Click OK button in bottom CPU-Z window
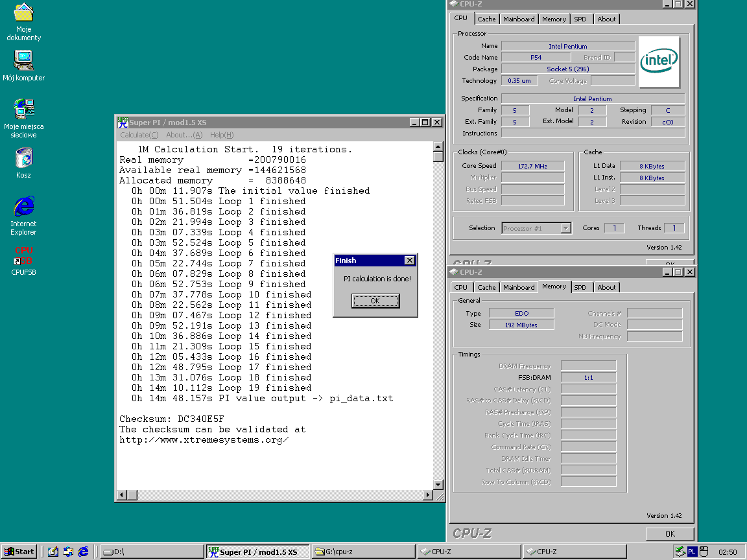Screen dimensions: 747x560 pyautogui.click(x=670, y=534)
